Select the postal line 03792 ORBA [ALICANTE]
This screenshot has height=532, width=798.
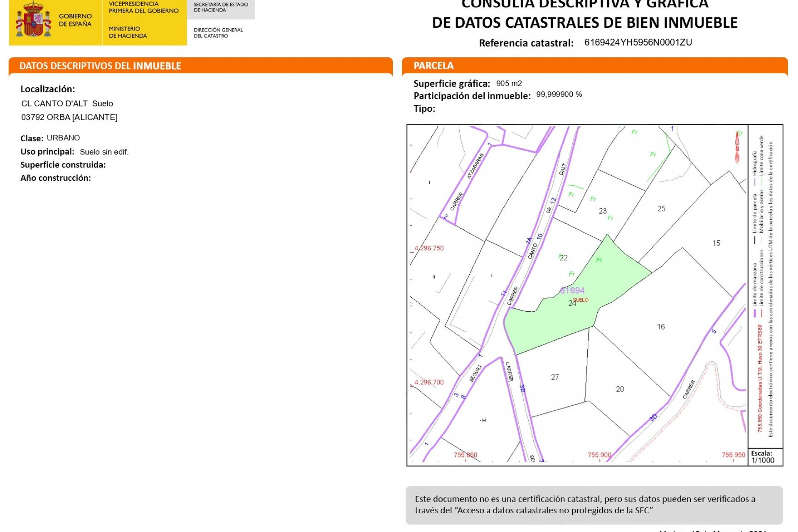(69, 117)
